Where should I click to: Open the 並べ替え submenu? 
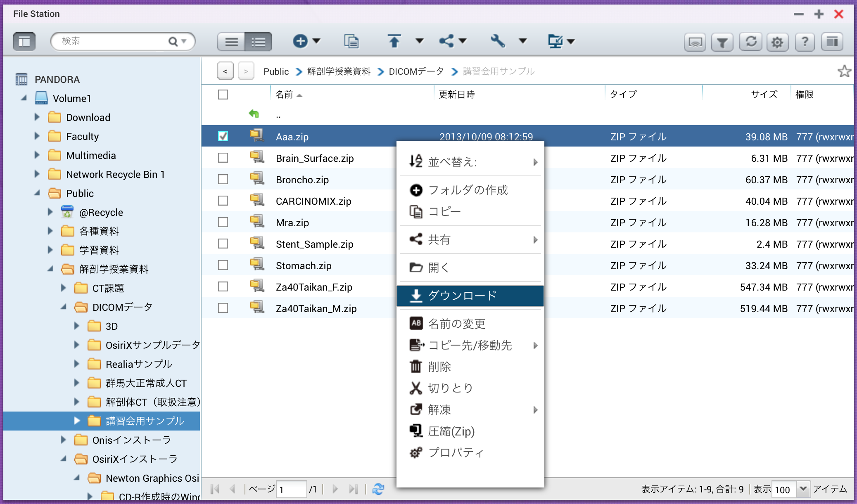click(470, 162)
